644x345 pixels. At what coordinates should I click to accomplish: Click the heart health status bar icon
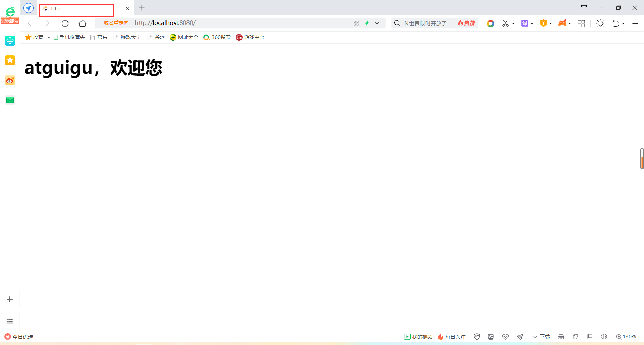(505, 337)
